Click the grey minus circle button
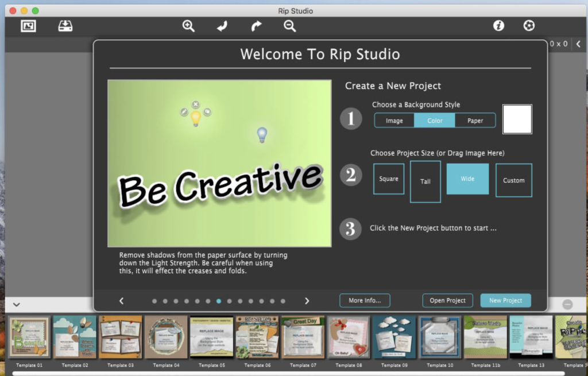The height and width of the screenshot is (376, 588). [x=567, y=304]
